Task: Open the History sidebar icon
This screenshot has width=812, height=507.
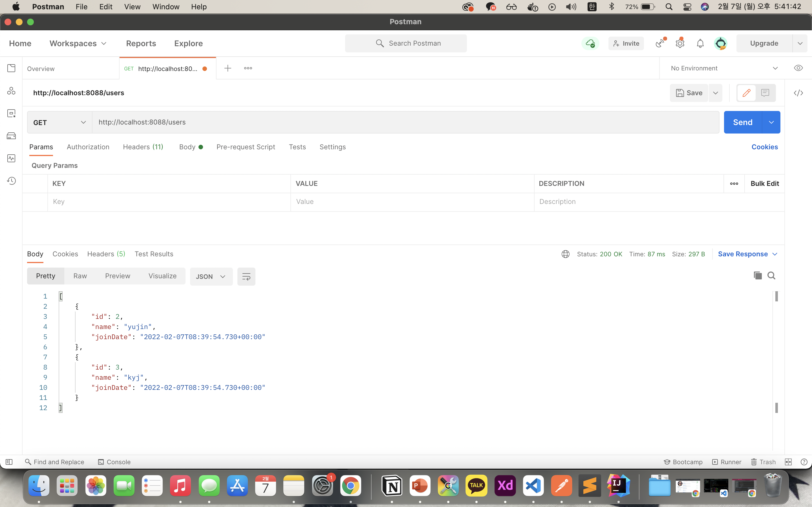Action: (x=11, y=181)
